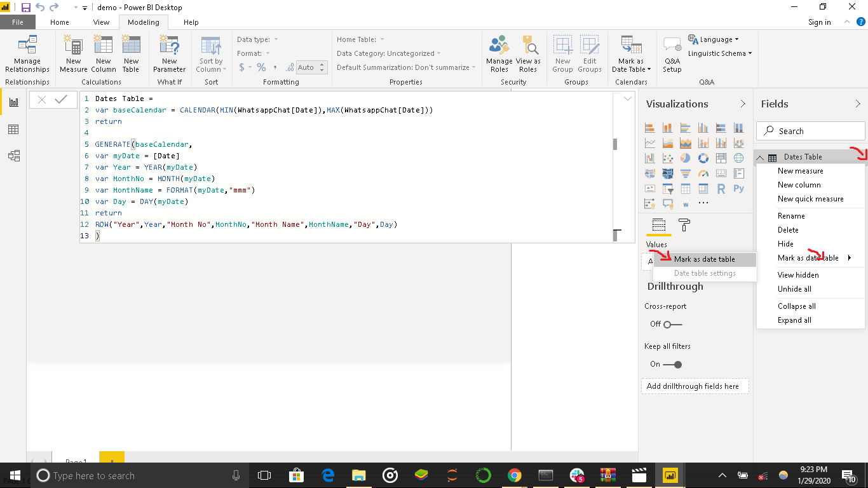The height and width of the screenshot is (488, 868).
Task: Open the Home ribbon tab
Action: pos(60,22)
